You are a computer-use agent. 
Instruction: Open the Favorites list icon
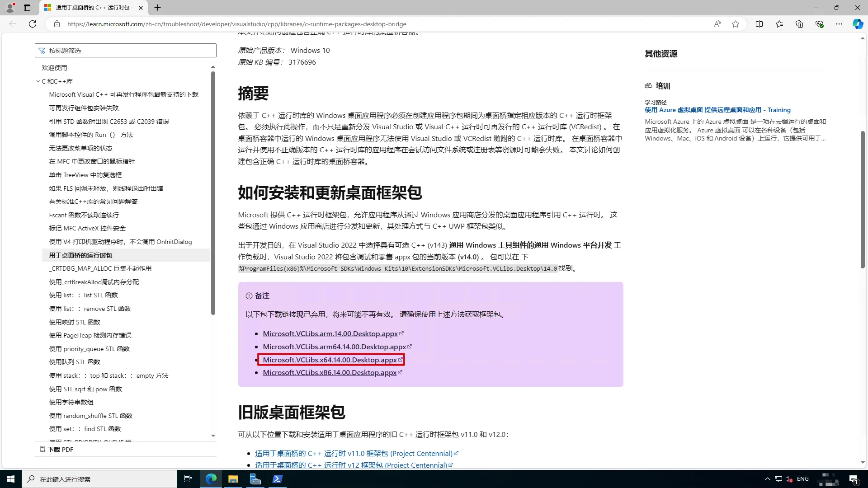[x=779, y=24]
